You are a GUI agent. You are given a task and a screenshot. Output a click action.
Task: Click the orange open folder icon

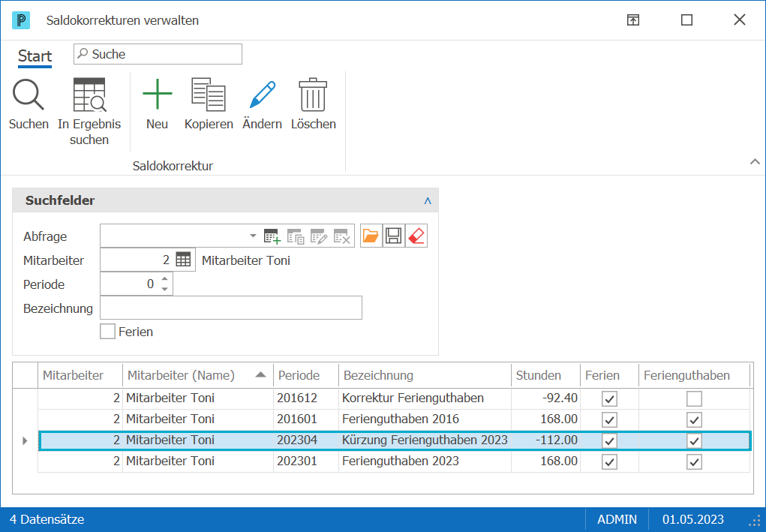[x=371, y=236]
